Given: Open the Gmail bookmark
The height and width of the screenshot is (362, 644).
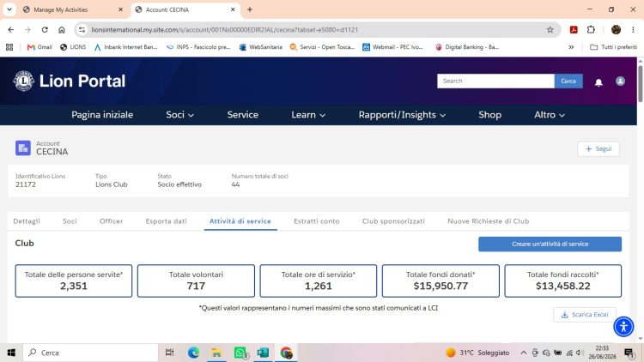Looking at the screenshot, I should [39, 47].
